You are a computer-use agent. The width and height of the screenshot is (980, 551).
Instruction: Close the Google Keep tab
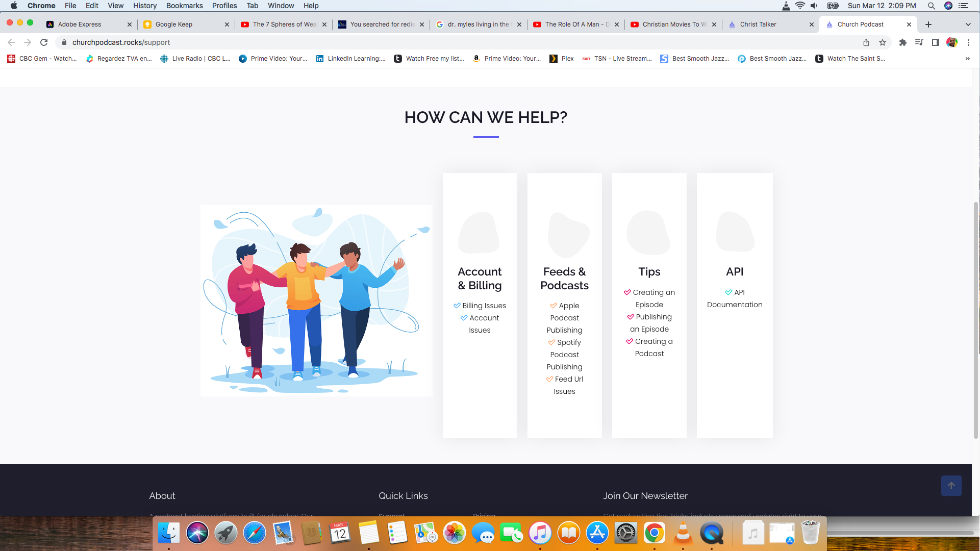[227, 24]
